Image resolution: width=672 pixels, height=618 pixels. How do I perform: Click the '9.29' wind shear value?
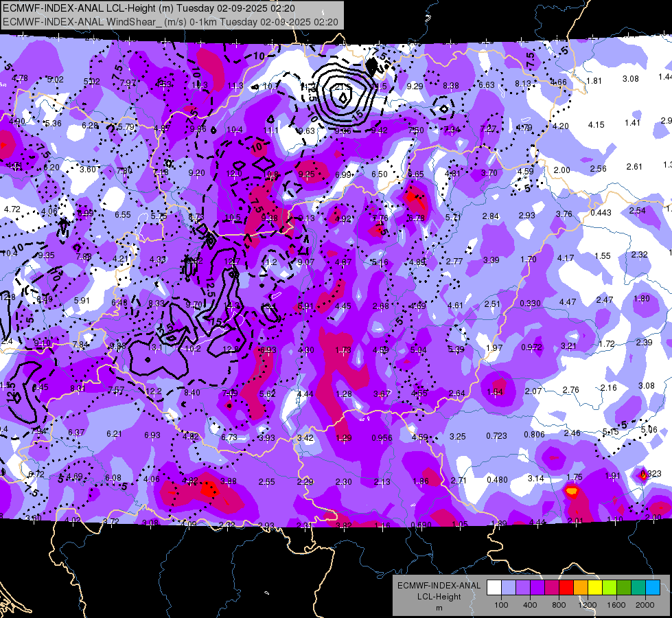coord(415,87)
